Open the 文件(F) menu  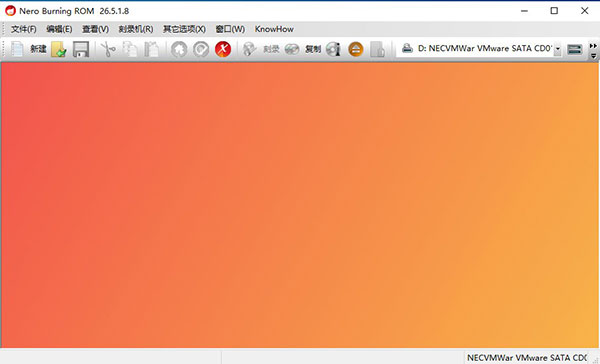[x=24, y=29]
